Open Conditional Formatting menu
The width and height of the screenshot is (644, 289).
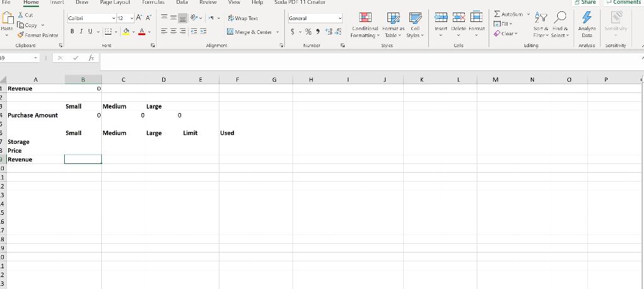(365, 25)
